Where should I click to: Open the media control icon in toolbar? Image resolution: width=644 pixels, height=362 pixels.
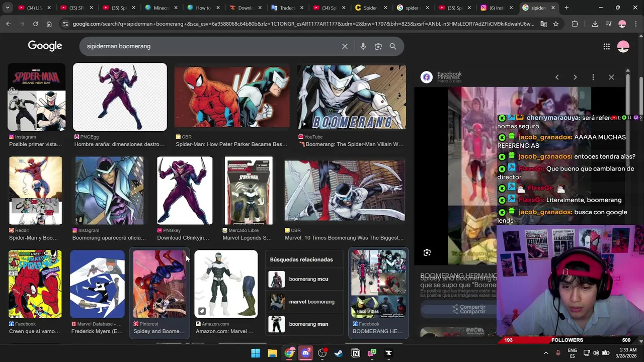[608, 24]
